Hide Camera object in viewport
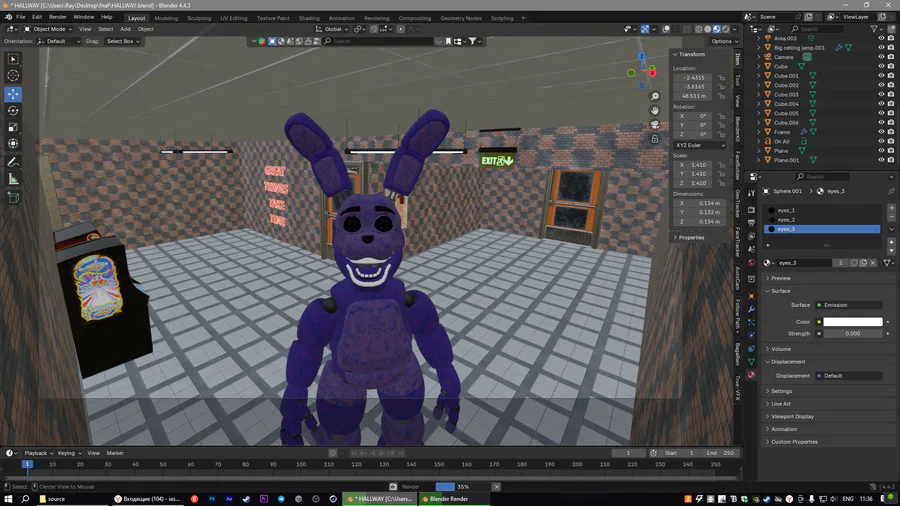Viewport: 900px width, 506px height. [x=881, y=57]
